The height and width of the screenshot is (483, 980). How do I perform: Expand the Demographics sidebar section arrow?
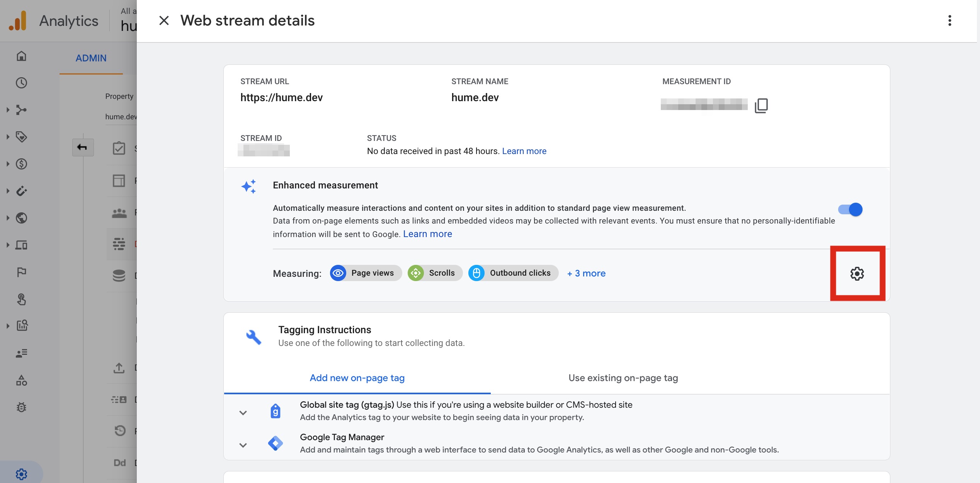(x=8, y=218)
